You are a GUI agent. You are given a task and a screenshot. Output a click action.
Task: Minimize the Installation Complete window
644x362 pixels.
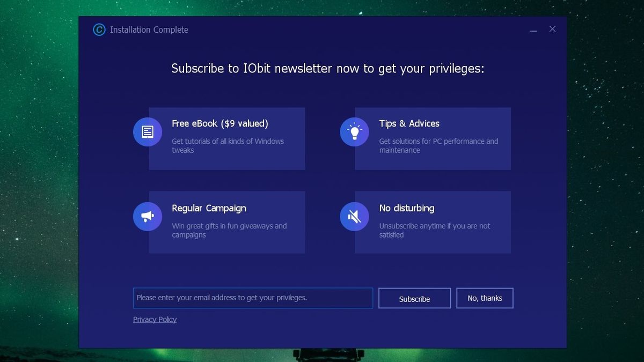(533, 31)
